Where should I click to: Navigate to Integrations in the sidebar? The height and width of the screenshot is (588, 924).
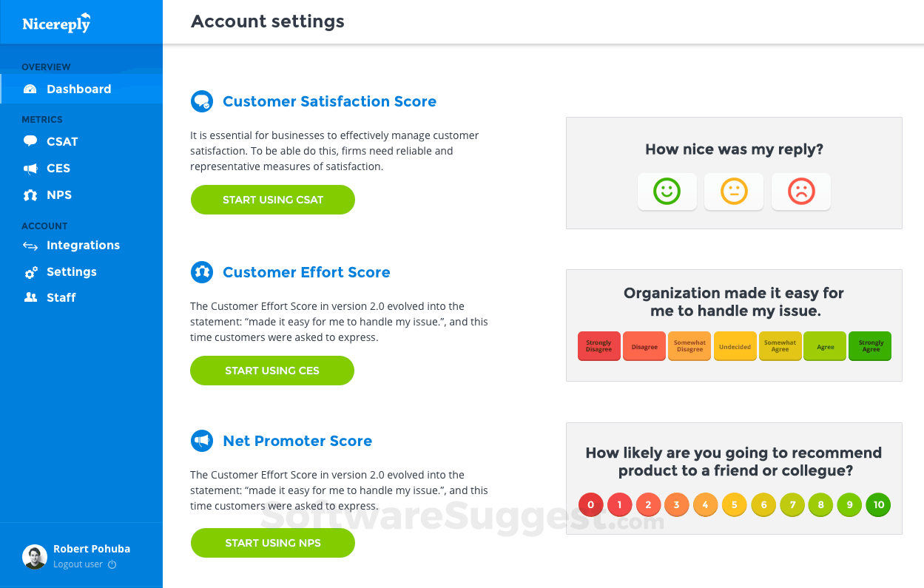point(83,245)
